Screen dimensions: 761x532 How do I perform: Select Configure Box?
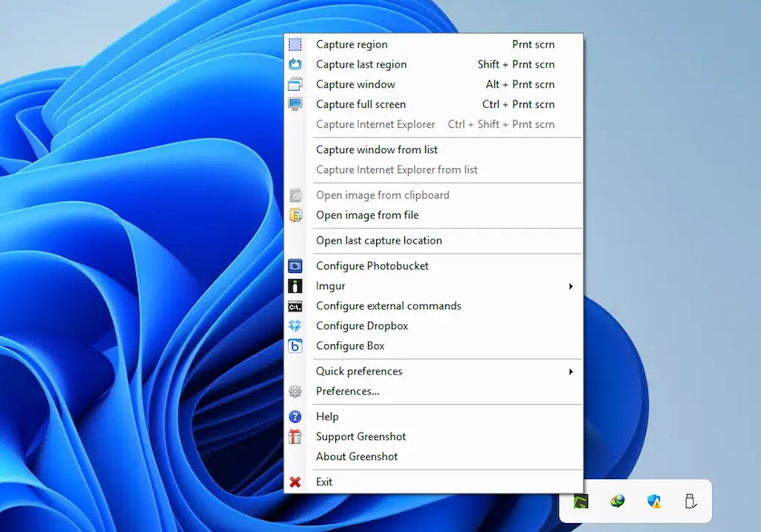(433, 346)
